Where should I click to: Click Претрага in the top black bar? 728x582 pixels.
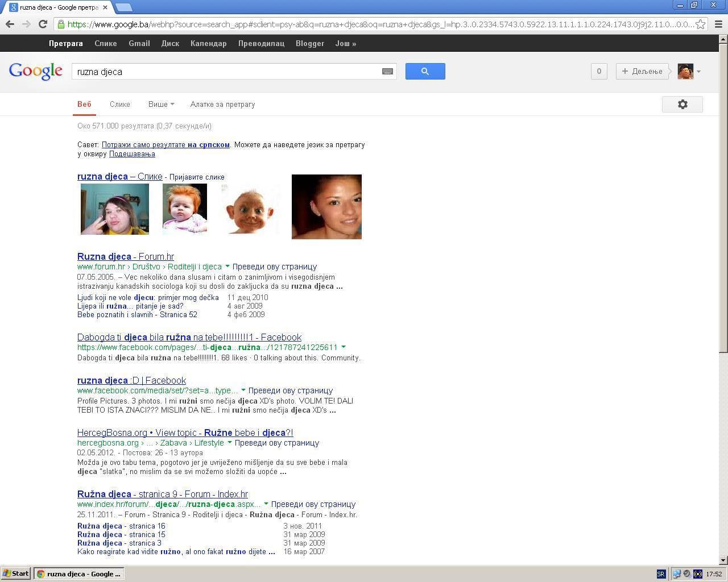click(66, 43)
